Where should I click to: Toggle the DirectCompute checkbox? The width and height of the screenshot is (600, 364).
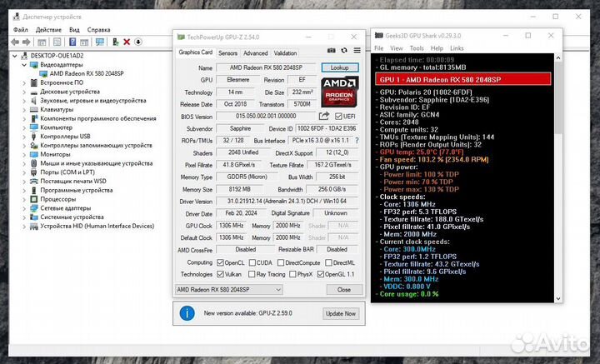coord(281,262)
